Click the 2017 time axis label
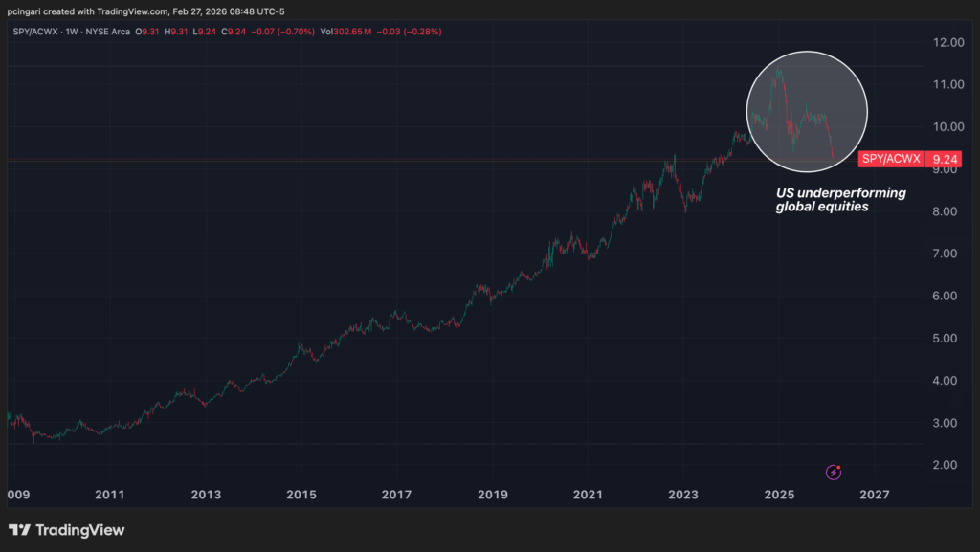Viewport: 980px width, 552px height. [396, 495]
